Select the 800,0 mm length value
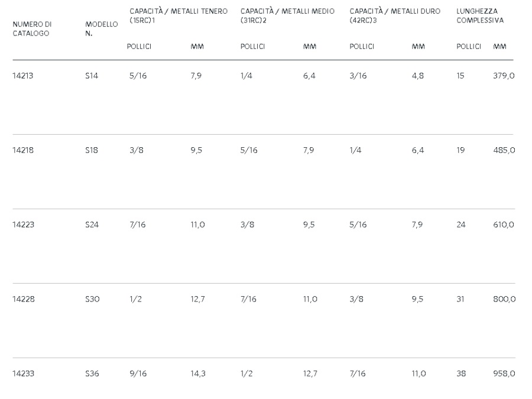The image size is (532, 399). pyautogui.click(x=505, y=299)
